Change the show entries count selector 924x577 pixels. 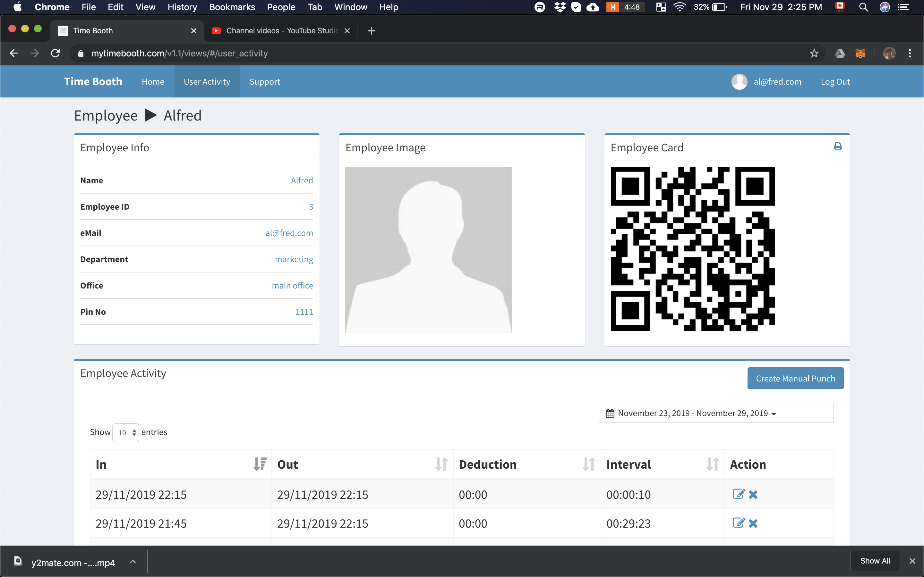click(126, 432)
